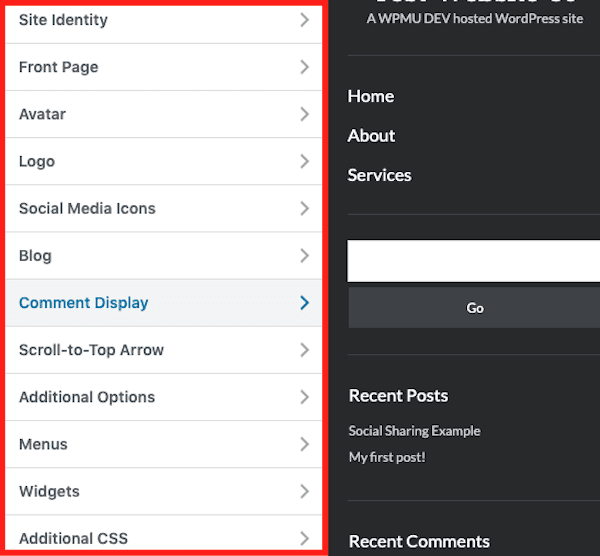The image size is (600, 556).
Task: Click the Scroll-to-Top Arrow row chevron
Action: (x=304, y=350)
